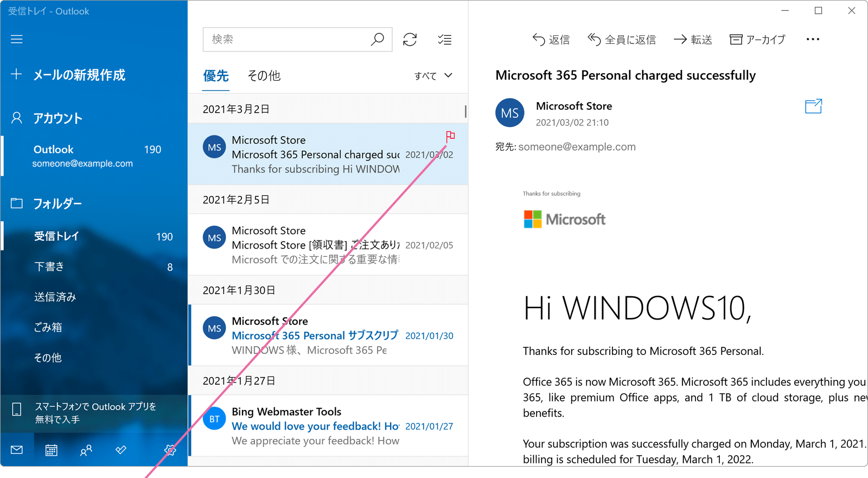Click MS avatar of 2021/01/30 email

pos(214,328)
